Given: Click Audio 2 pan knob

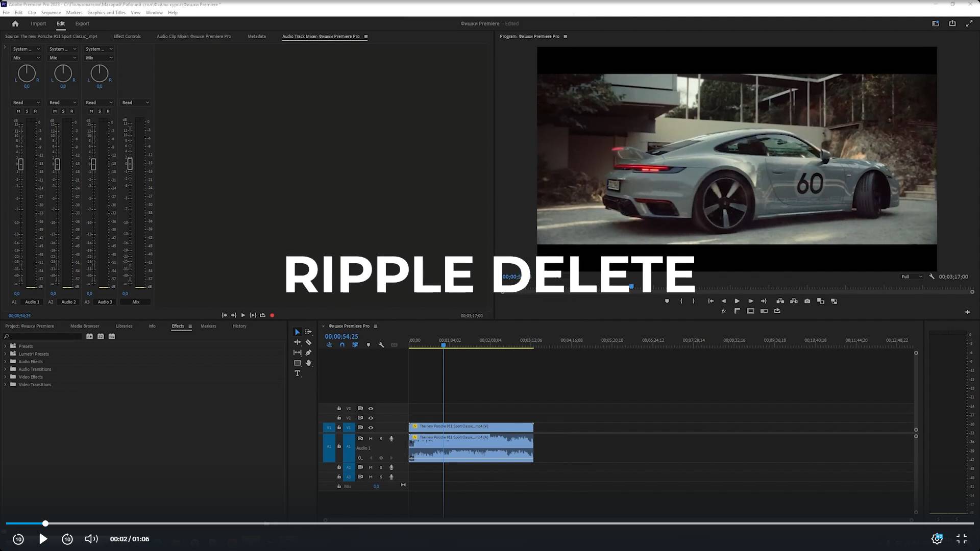Looking at the screenshot, I should point(63,73).
